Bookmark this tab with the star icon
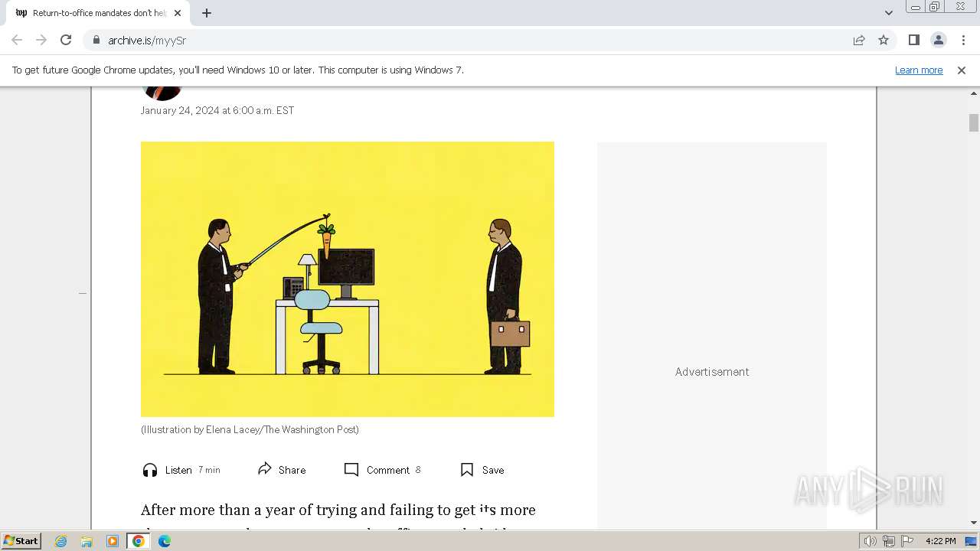Viewport: 980px width, 551px height. (x=884, y=40)
